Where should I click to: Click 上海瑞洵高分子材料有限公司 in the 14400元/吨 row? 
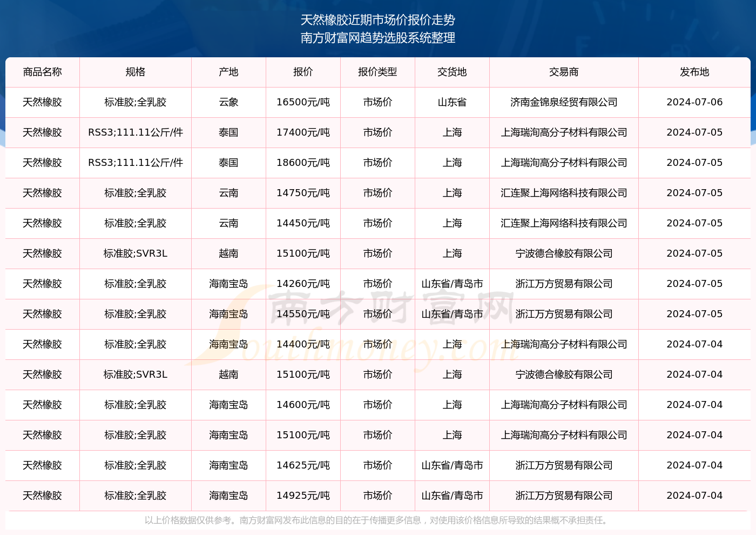[564, 344]
